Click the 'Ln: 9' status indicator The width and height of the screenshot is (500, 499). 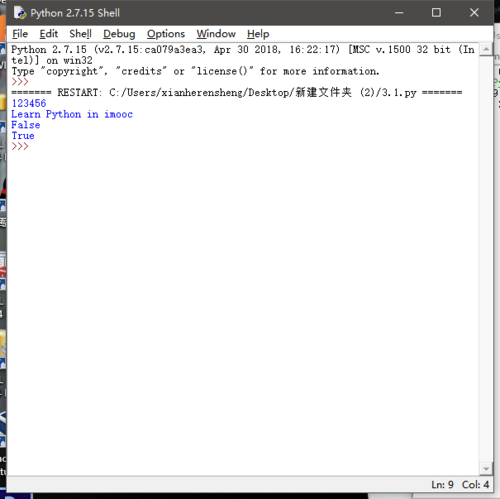[442, 484]
